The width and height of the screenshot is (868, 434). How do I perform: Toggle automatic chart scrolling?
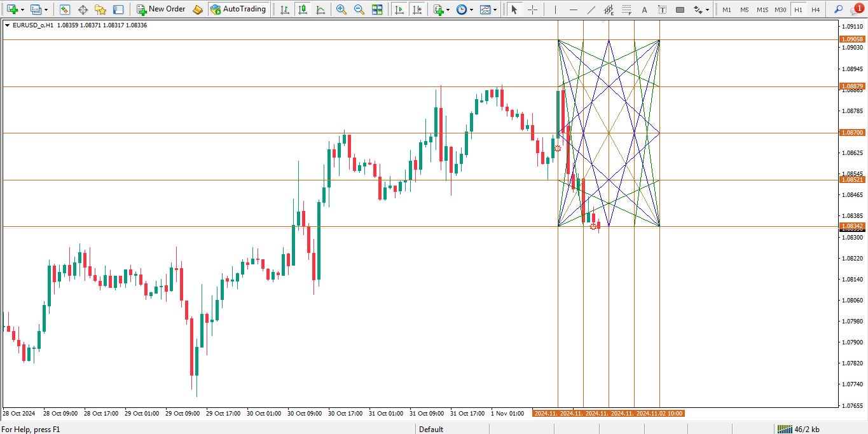coord(400,9)
